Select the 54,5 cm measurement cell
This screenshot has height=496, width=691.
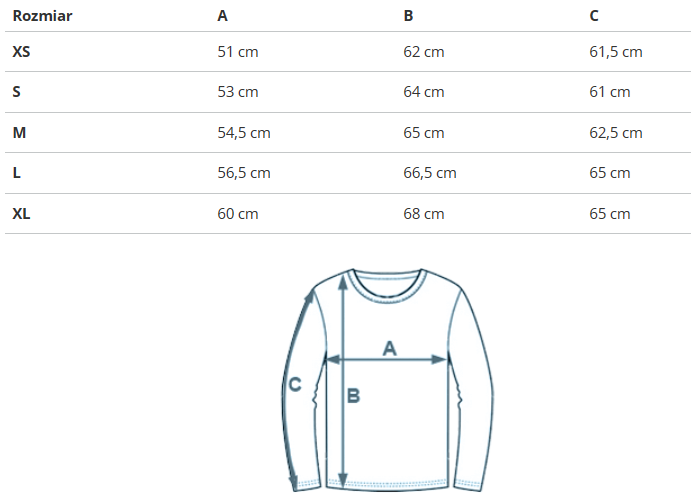pos(244,132)
